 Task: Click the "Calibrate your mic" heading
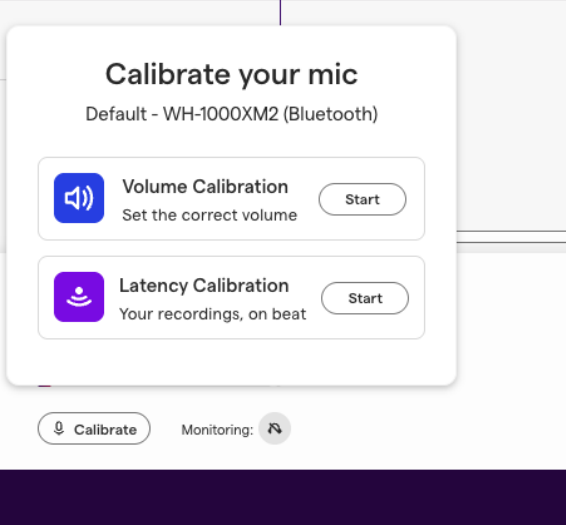point(231,75)
